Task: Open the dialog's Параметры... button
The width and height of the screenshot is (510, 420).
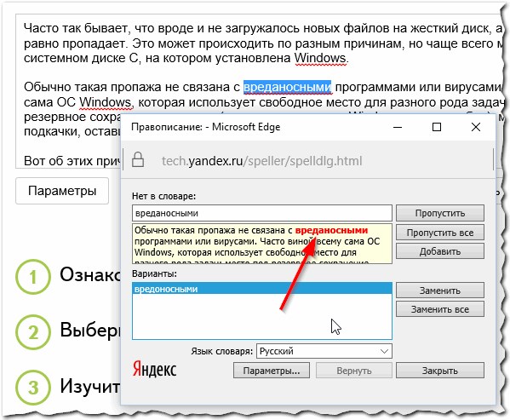Action: pyautogui.click(x=272, y=371)
